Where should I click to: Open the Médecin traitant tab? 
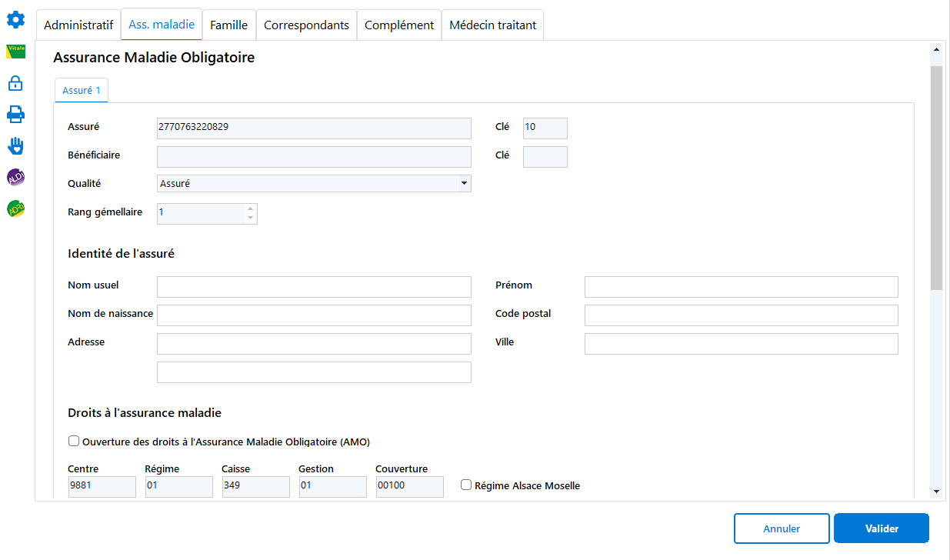pos(492,25)
